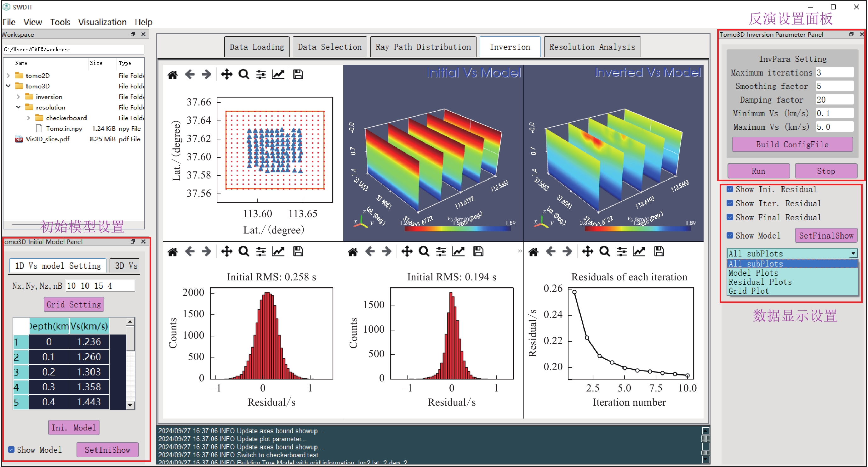This screenshot has height=467, width=868.
Task: Collapse the resolution folder
Action: [x=18, y=107]
